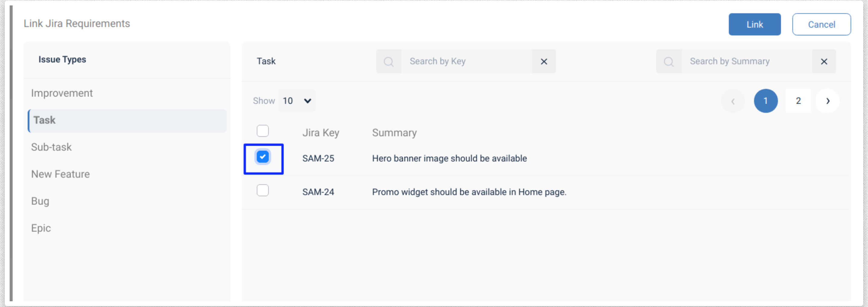868x307 pixels.
Task: Go to the next page arrow
Action: pyautogui.click(x=828, y=101)
